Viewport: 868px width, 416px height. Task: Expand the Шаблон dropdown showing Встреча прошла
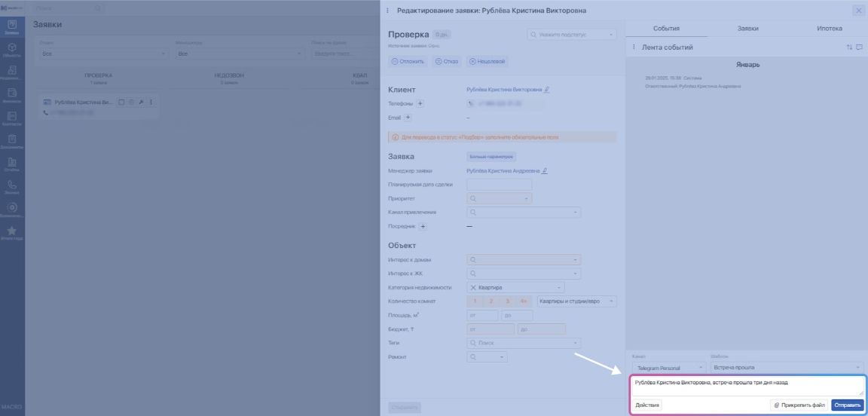(787, 368)
